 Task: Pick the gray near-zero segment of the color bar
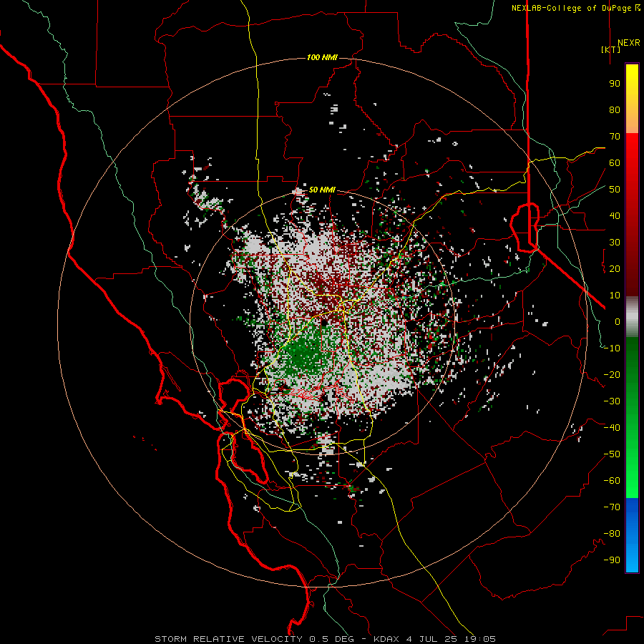632,317
